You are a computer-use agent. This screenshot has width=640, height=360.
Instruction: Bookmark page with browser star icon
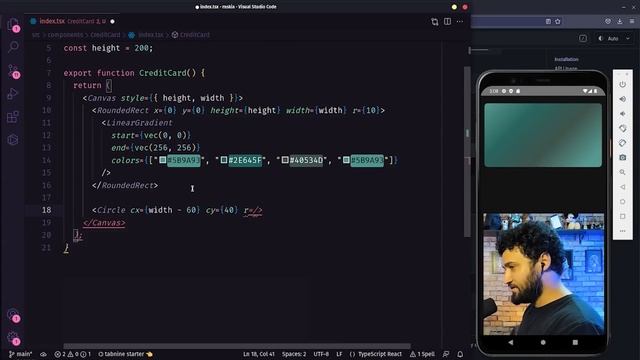click(558, 21)
